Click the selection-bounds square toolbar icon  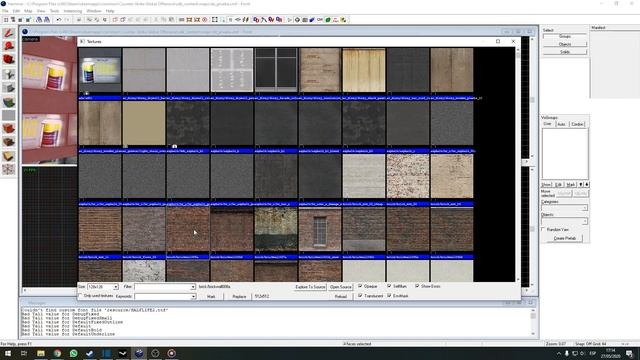coord(215,20)
